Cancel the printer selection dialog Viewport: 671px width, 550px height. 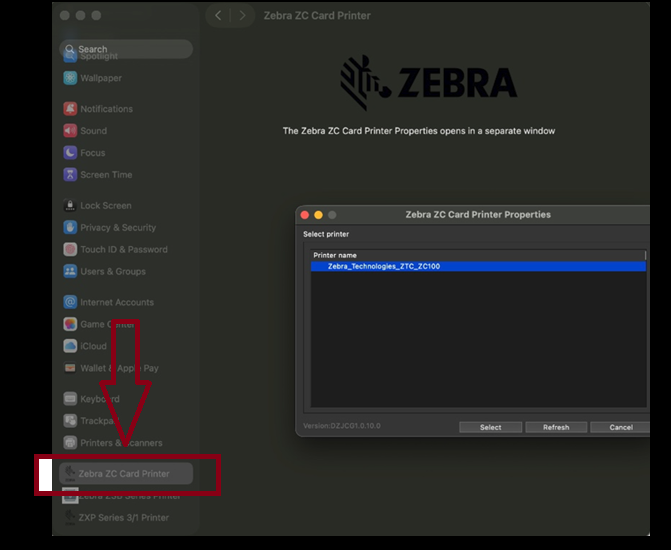[621, 427]
